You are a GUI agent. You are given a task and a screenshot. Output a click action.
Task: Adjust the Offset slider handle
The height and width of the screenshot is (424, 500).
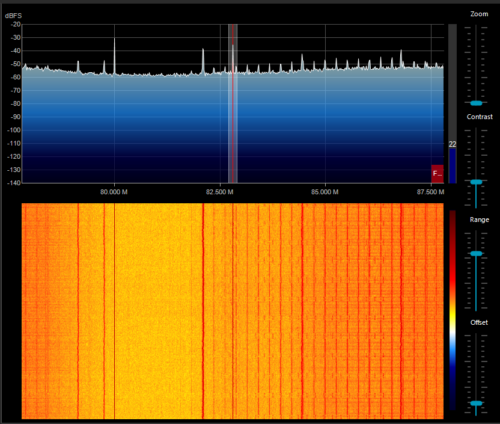coord(476,403)
